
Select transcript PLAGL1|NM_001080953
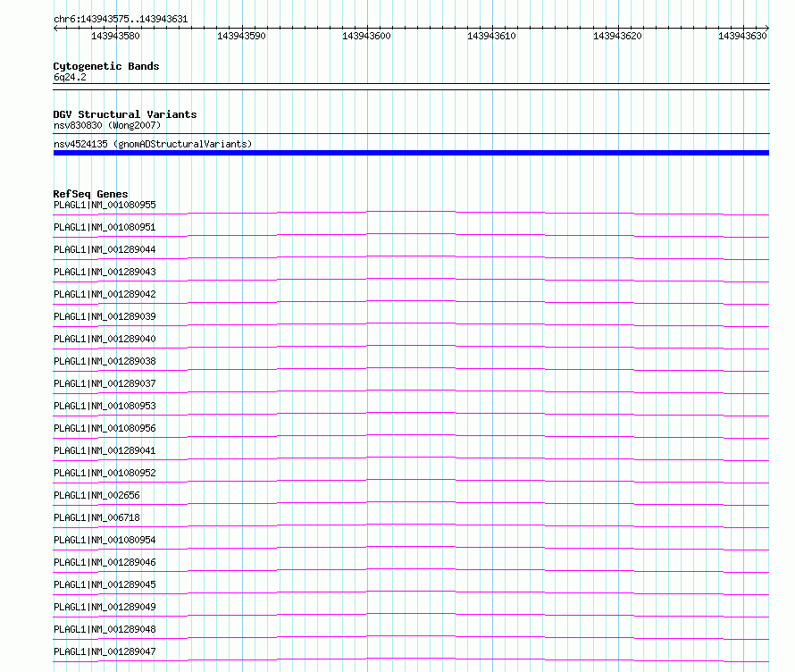(x=105, y=406)
